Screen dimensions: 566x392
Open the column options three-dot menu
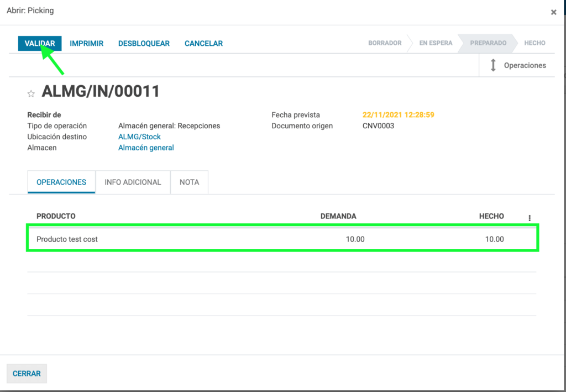coord(530,218)
